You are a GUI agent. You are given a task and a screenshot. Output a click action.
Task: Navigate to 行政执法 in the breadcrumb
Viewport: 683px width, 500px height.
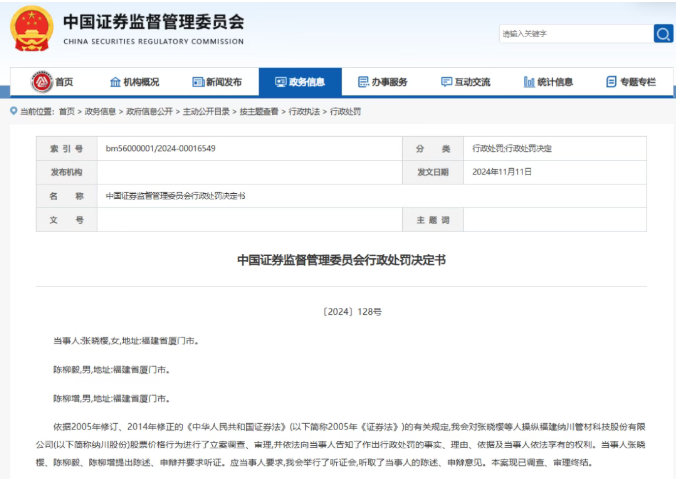(x=305, y=111)
